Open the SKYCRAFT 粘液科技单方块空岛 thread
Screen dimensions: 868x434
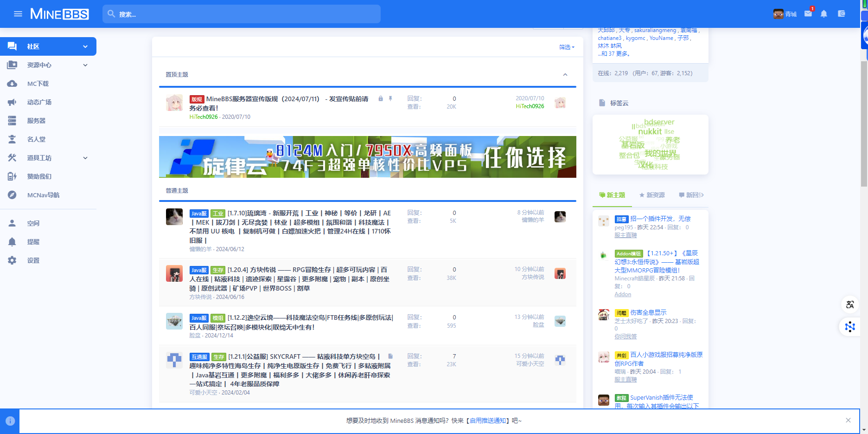tap(290, 370)
